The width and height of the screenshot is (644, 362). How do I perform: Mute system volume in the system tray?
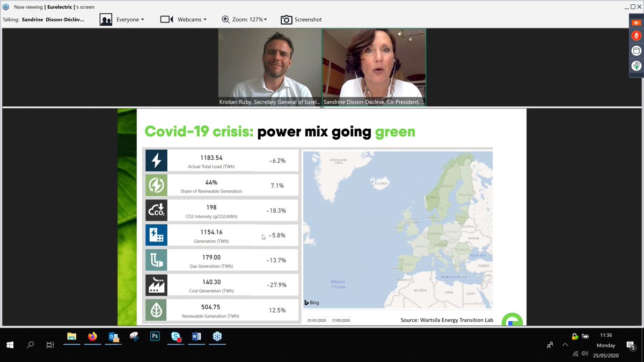click(585, 353)
